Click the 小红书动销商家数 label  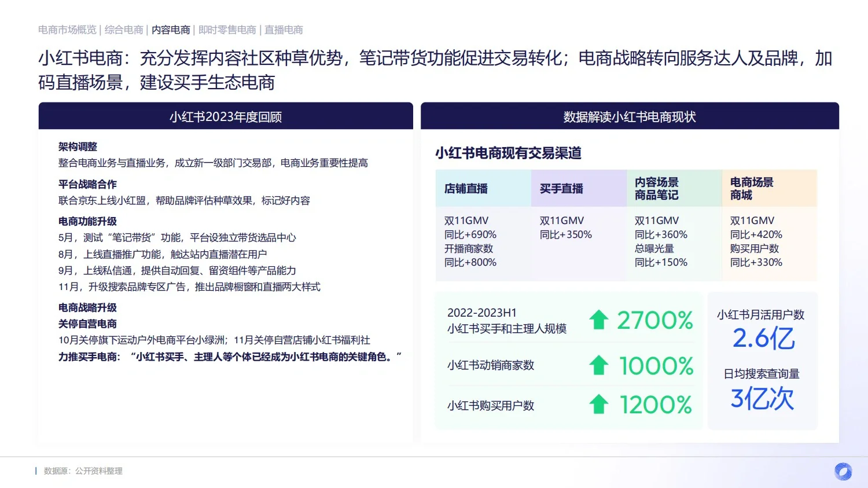[x=491, y=365]
